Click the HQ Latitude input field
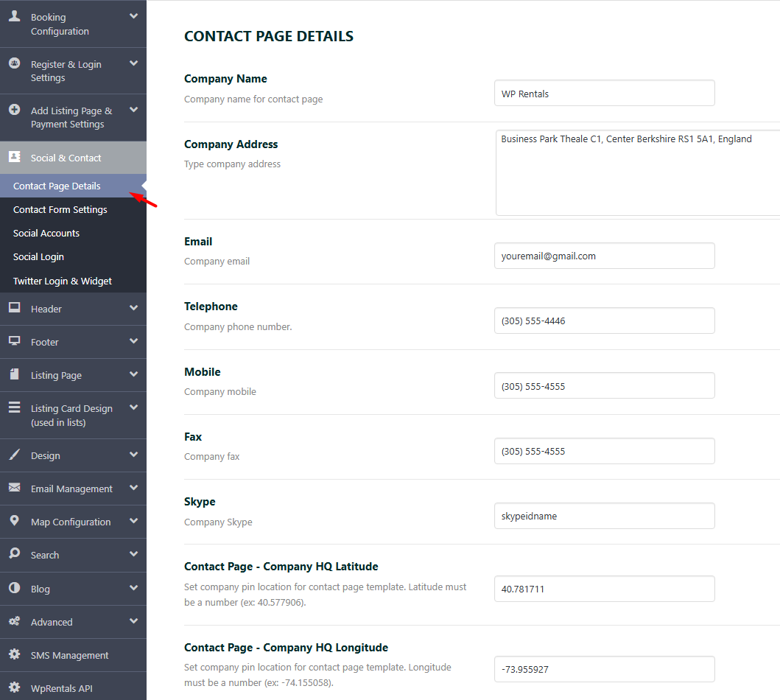Image resolution: width=780 pixels, height=700 pixels. pos(605,589)
